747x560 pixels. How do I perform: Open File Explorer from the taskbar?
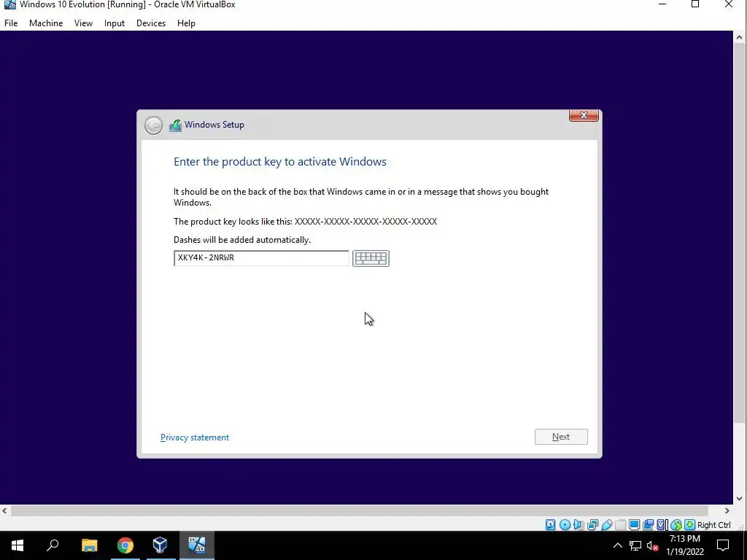pos(89,545)
